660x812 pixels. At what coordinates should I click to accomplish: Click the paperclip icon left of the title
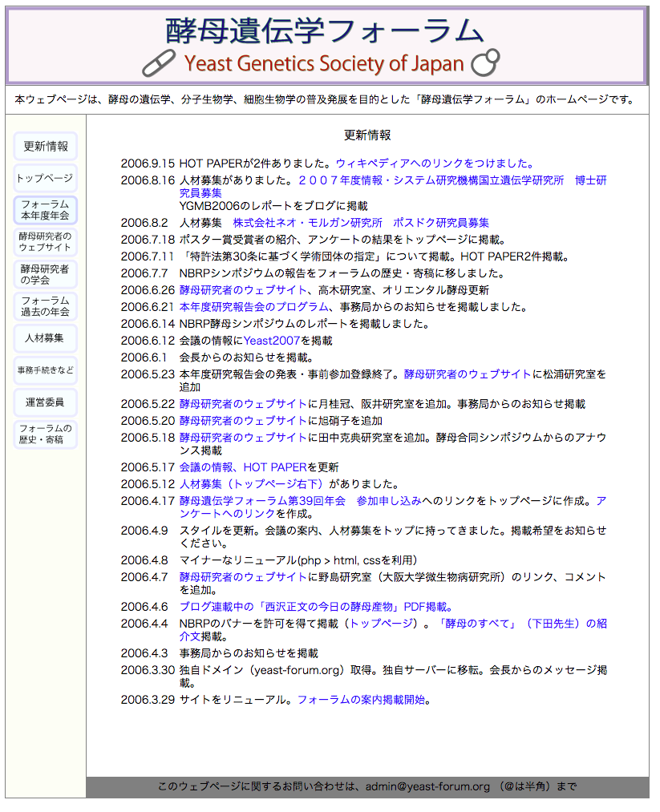(x=159, y=61)
